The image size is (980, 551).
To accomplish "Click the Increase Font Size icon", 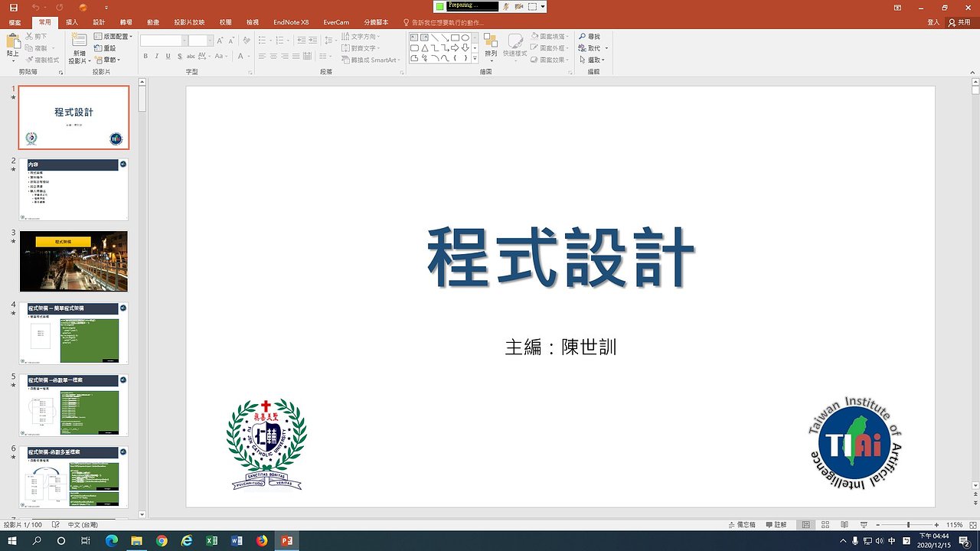I will pos(220,40).
